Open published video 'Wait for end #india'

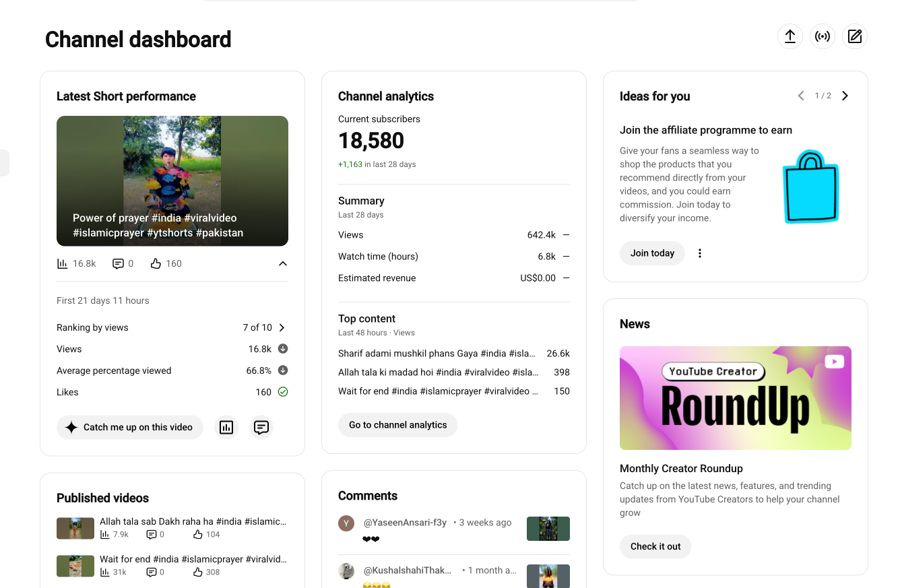tap(193, 559)
